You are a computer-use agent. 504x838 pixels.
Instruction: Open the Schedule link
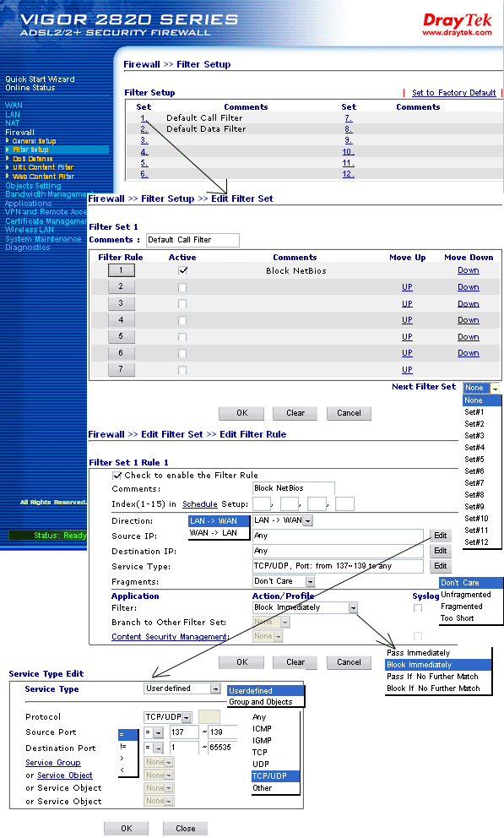[x=200, y=504]
